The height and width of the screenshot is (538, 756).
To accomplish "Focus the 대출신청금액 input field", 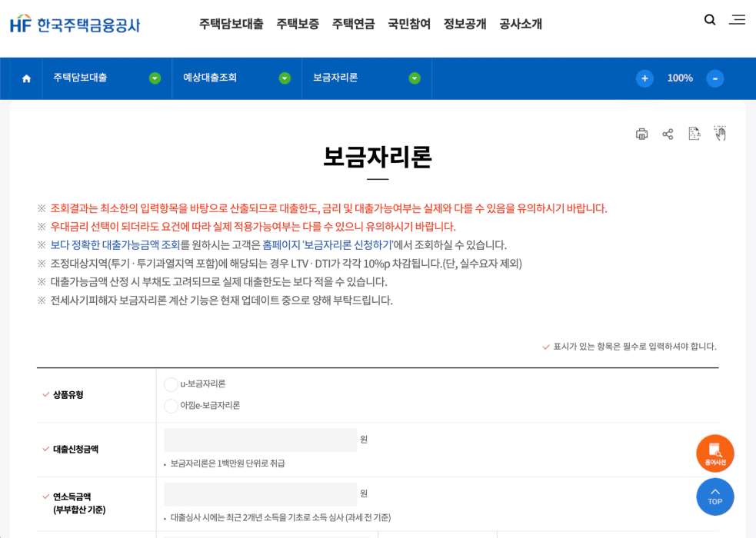I will tap(261, 440).
